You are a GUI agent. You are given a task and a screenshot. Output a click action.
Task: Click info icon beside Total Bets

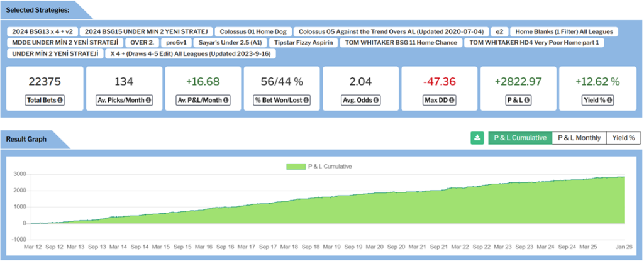point(60,100)
